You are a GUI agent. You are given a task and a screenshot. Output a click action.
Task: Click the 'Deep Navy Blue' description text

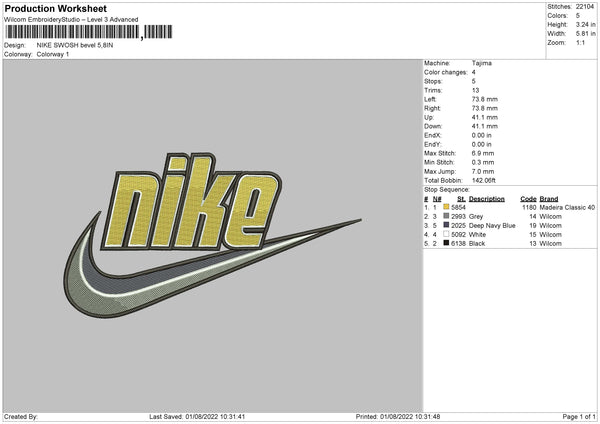492,225
